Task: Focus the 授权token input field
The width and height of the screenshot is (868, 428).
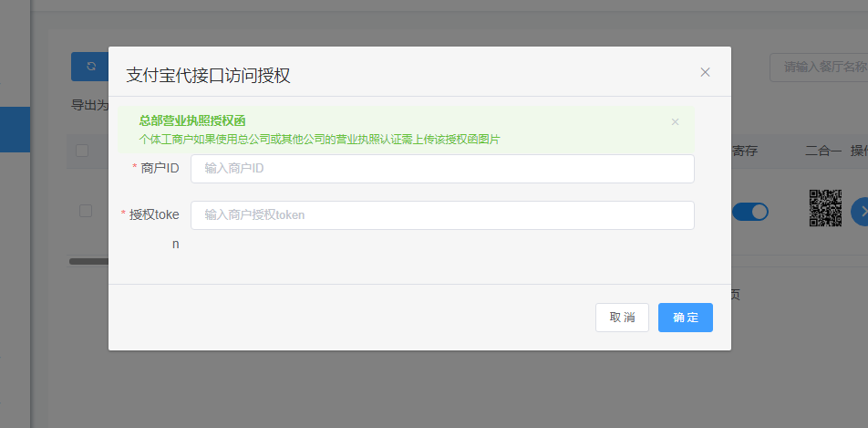Action: tap(442, 215)
